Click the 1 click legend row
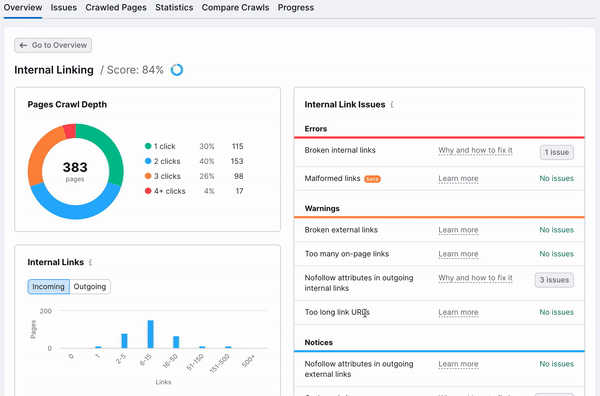The height and width of the screenshot is (396, 600). (x=194, y=146)
